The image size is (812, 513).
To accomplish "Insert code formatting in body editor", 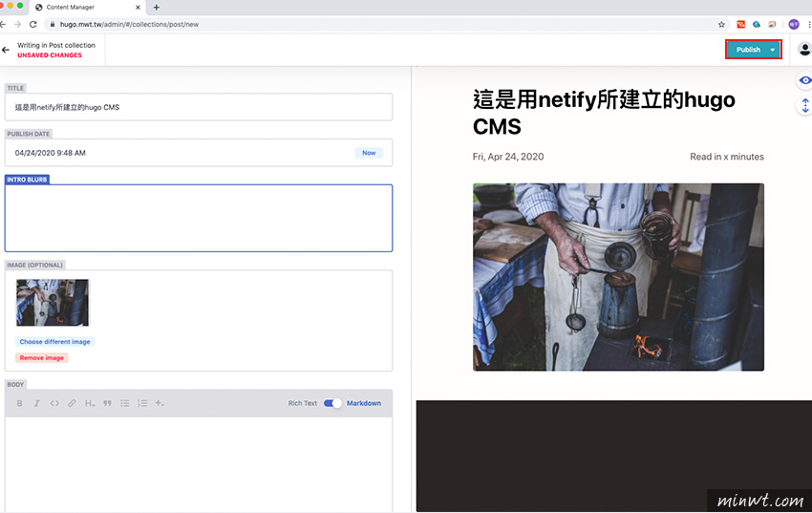I will coord(54,403).
